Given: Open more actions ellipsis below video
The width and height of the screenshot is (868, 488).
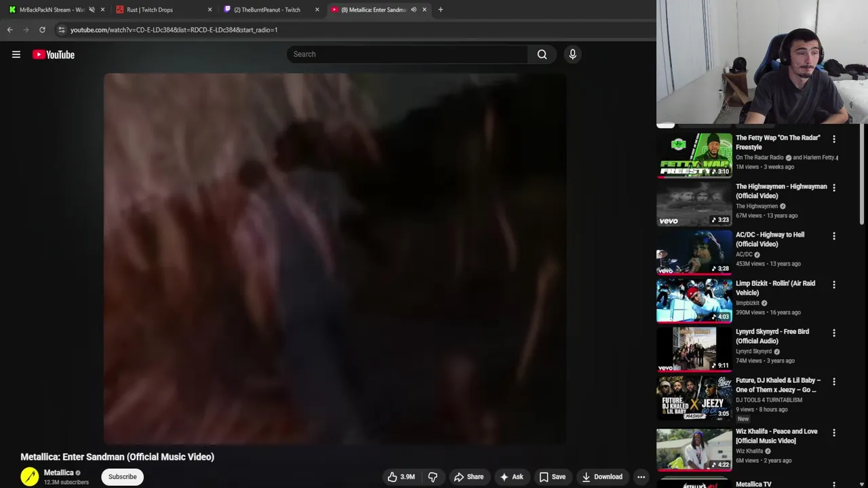Looking at the screenshot, I should [x=641, y=476].
